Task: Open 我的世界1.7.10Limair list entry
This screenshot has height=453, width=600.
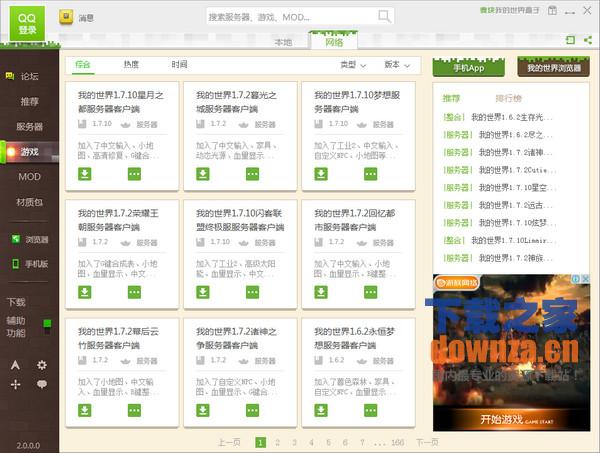Action: pyautogui.click(x=499, y=240)
